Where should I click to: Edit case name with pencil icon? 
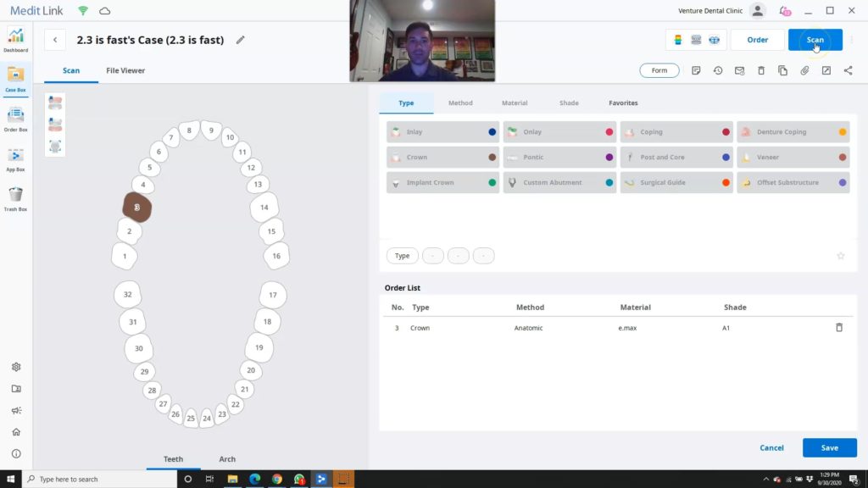pos(240,40)
